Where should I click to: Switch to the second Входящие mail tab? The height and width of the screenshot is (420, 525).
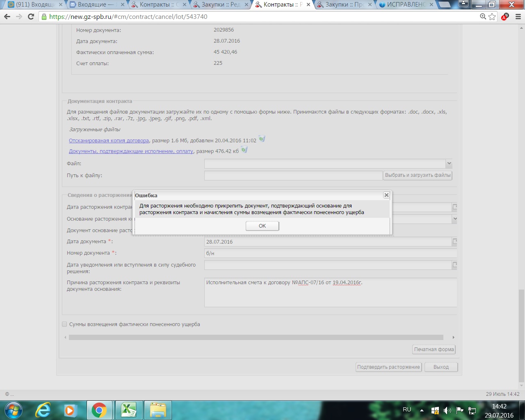(97, 5)
